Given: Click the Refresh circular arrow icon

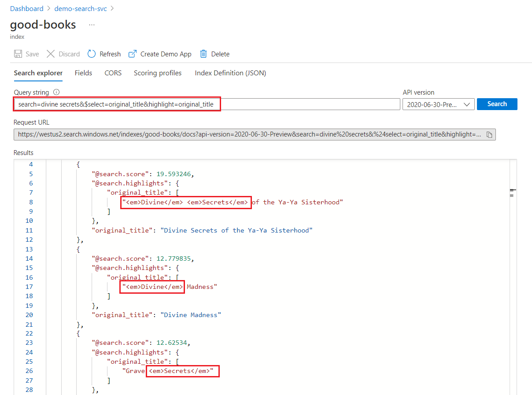Looking at the screenshot, I should [92, 54].
